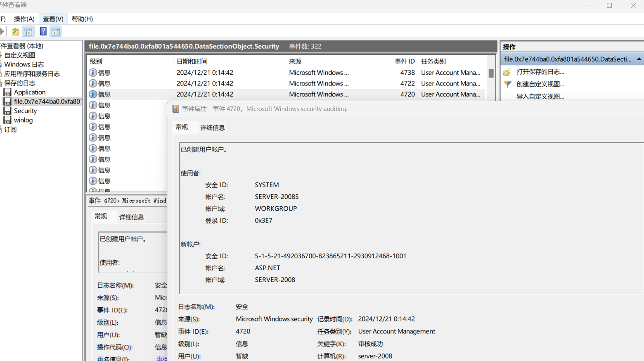
Task: Click the winlog log icon
Action: tap(7, 120)
